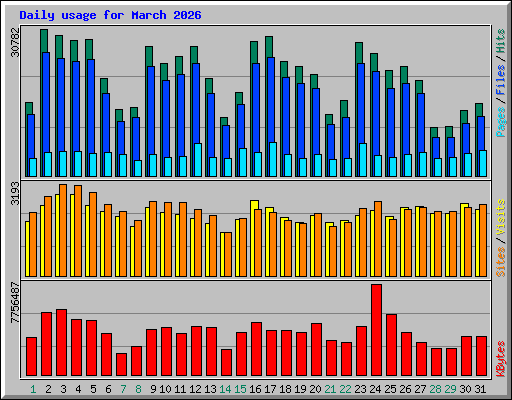Screen dimensions: 512x400
Task: Select day label 26 on the axis
Action: (405, 389)
